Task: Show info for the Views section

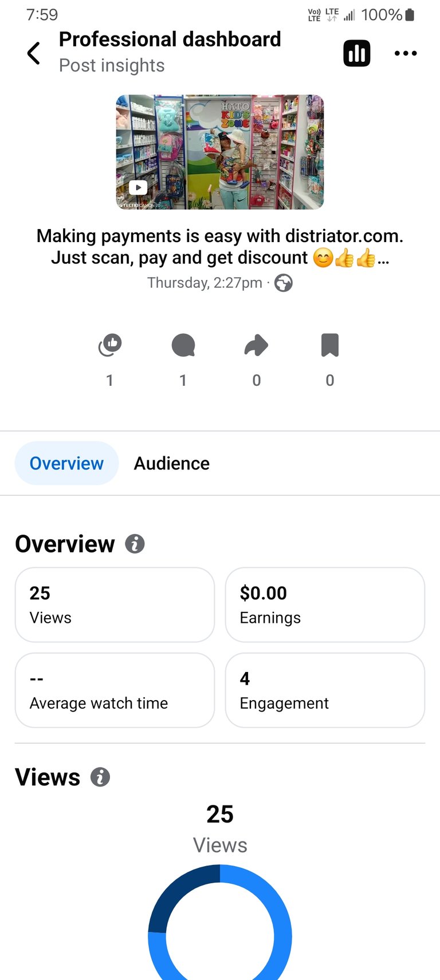Action: pos(100,777)
